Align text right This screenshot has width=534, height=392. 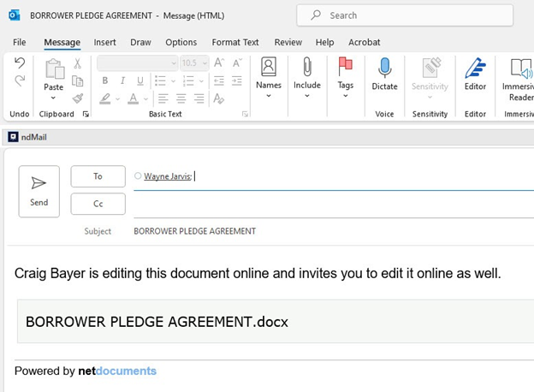point(199,98)
